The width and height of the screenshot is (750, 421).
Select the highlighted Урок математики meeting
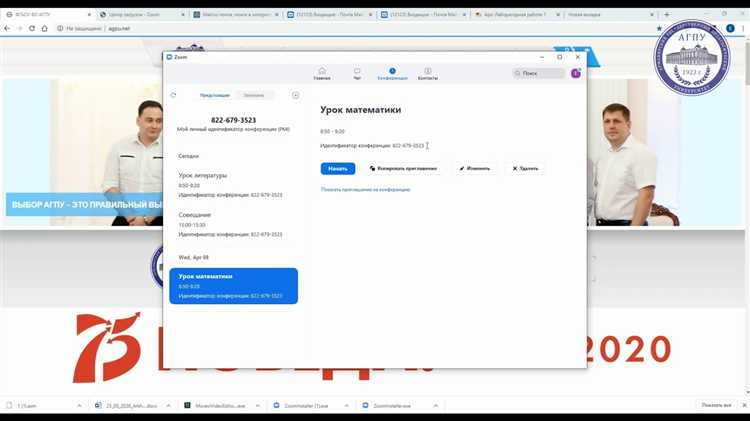pyautogui.click(x=233, y=286)
